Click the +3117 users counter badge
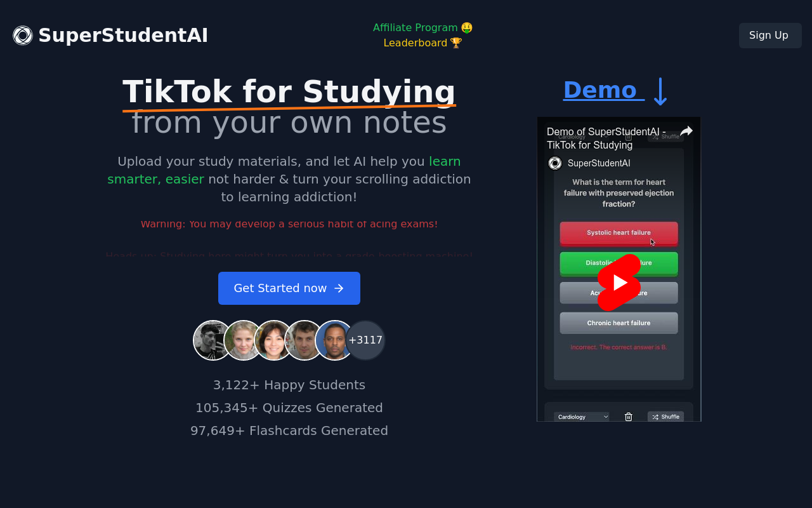Screen dimensions: 812x508 point(365,340)
